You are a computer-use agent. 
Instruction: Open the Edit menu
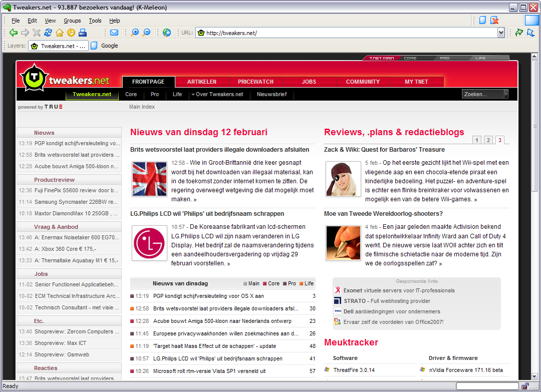click(32, 21)
